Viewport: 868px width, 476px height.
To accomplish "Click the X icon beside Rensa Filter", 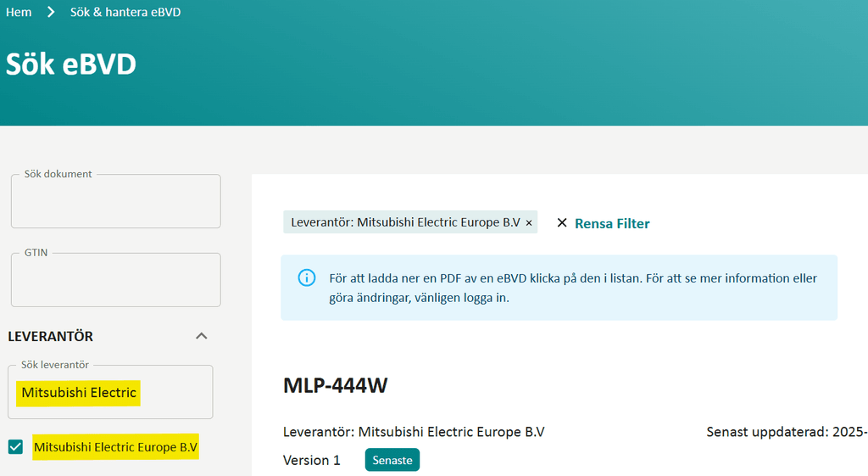I will point(562,223).
